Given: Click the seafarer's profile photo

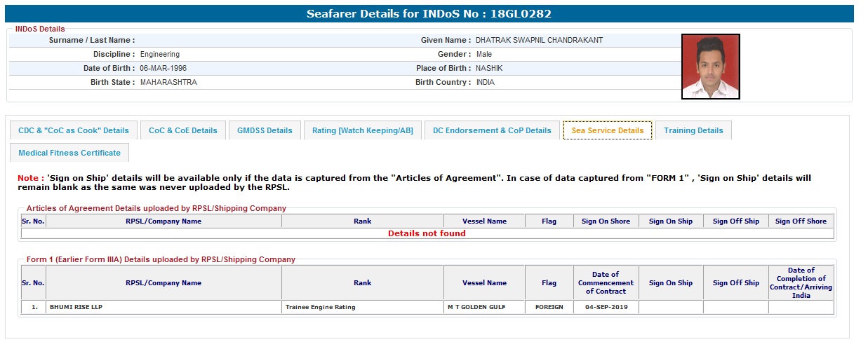Looking at the screenshot, I should pyautogui.click(x=710, y=67).
